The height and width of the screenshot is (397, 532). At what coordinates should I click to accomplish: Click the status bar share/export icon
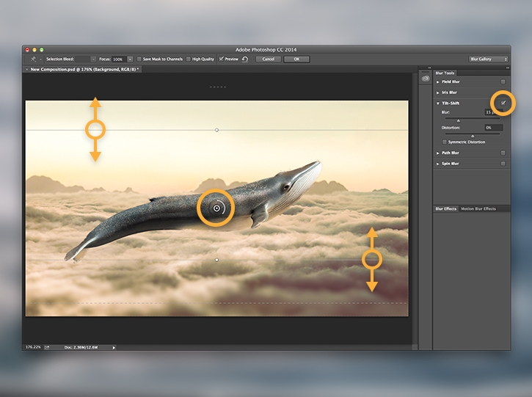coord(47,347)
